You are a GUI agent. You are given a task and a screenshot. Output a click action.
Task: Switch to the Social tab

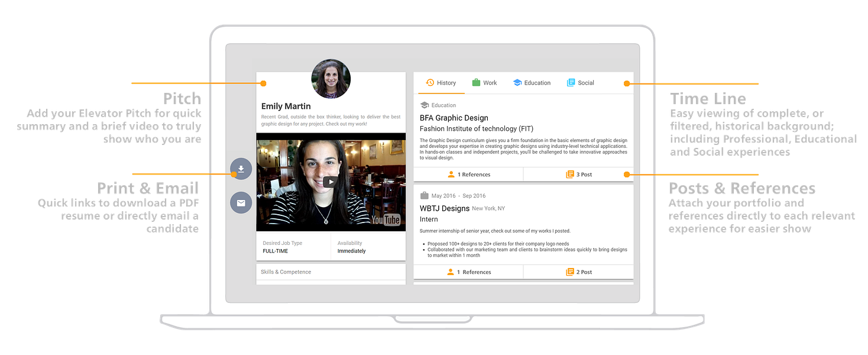point(580,83)
